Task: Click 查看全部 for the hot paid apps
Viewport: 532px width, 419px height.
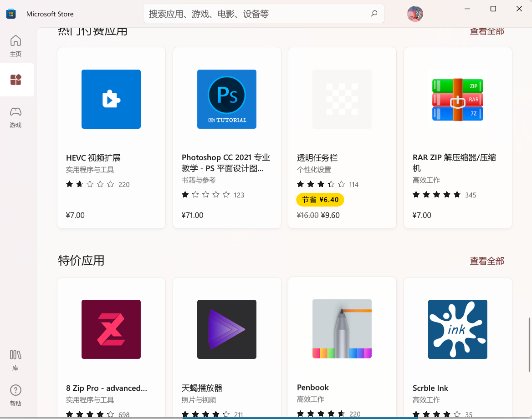Action: [x=487, y=31]
